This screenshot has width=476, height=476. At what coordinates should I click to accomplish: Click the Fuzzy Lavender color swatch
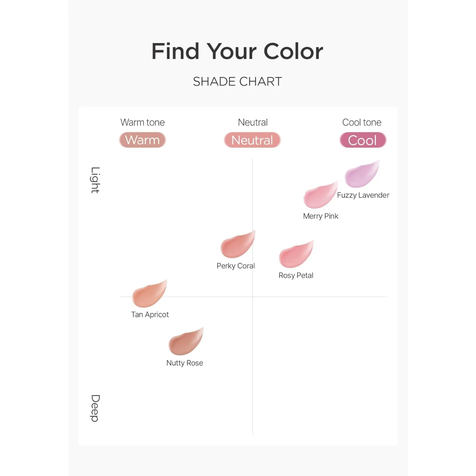(x=361, y=175)
